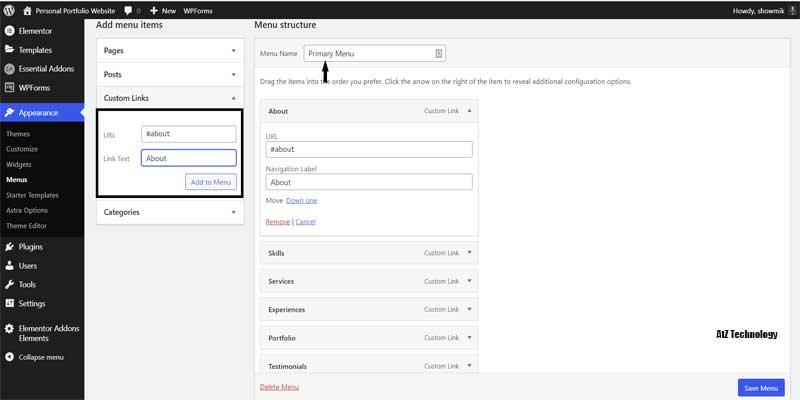This screenshot has width=800, height=400.
Task: Click the Users person icon
Action: pyautogui.click(x=9, y=266)
